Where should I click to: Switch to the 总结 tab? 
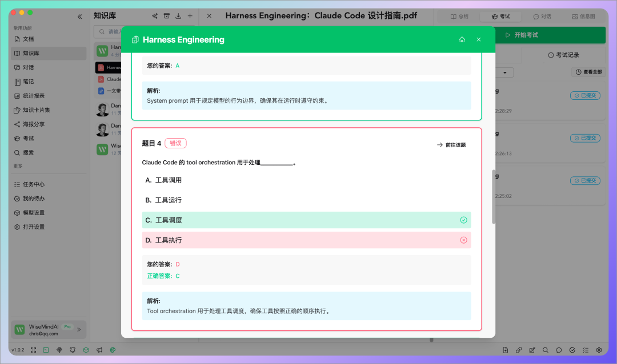(x=459, y=17)
